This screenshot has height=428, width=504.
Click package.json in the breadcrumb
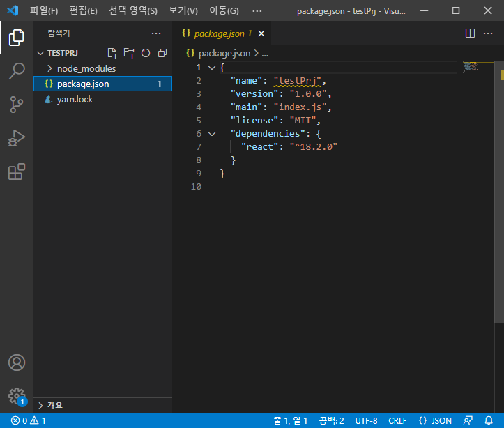click(224, 54)
